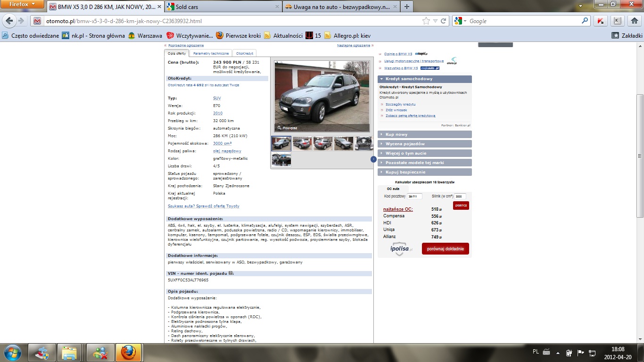Screen dimensions: 644x362
Task: Go back with the browser back arrow
Action: [x=9, y=21]
